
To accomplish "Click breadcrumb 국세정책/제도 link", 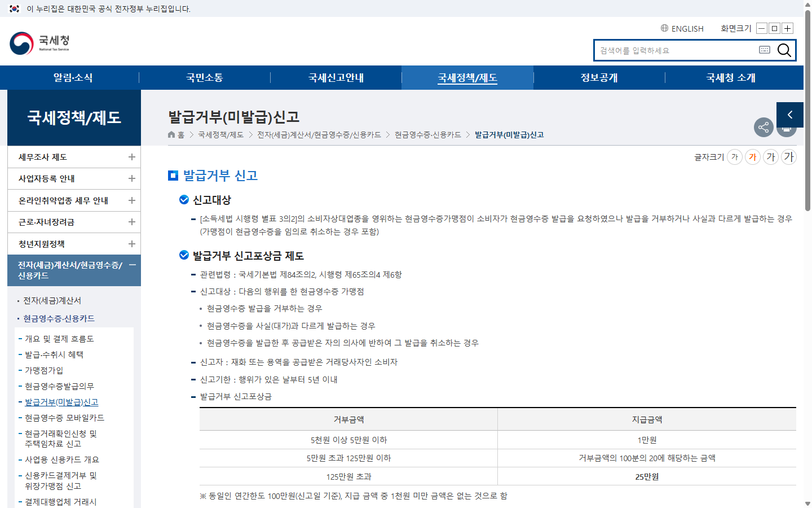I will click(220, 134).
